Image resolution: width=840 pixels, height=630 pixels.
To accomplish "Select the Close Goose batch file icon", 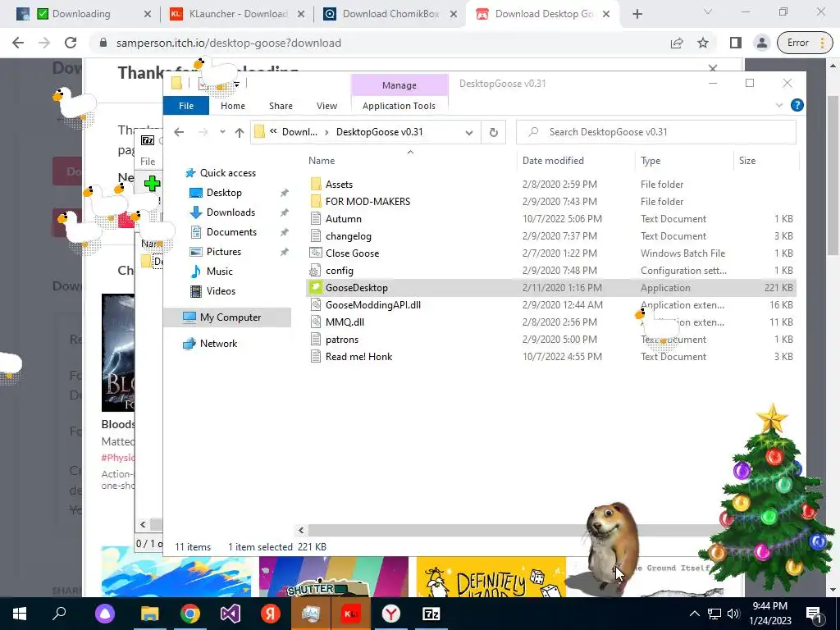I will (316, 253).
